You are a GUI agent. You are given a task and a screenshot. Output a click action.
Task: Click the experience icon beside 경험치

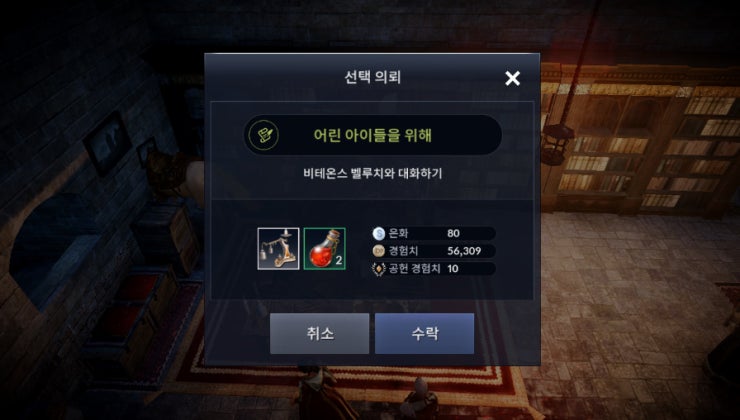378,251
